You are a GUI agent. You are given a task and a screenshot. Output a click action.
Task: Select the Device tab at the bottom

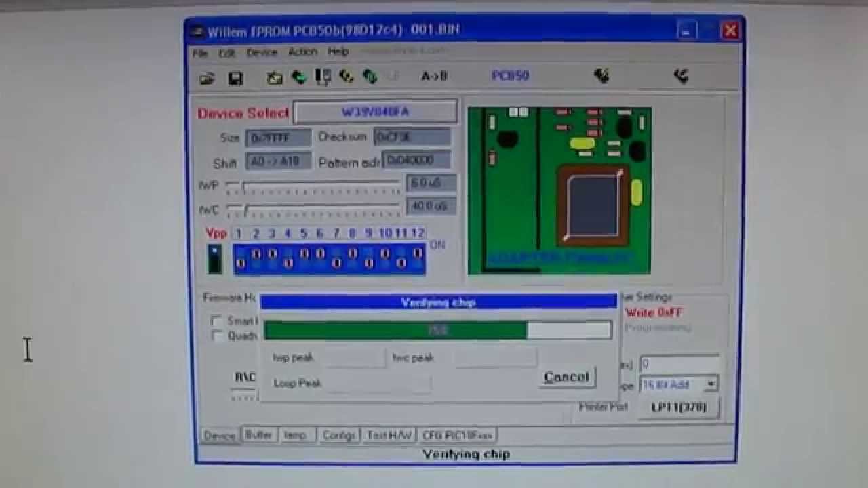tap(219, 436)
